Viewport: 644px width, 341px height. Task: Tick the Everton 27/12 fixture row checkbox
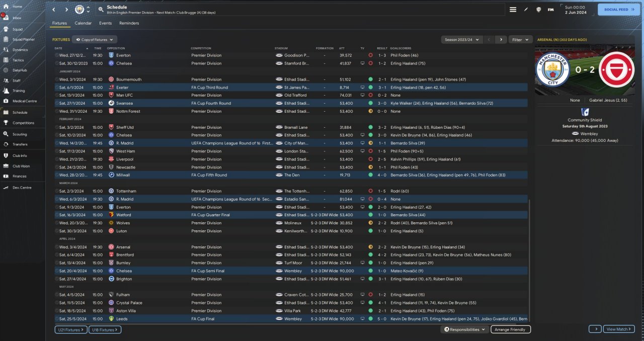point(57,55)
